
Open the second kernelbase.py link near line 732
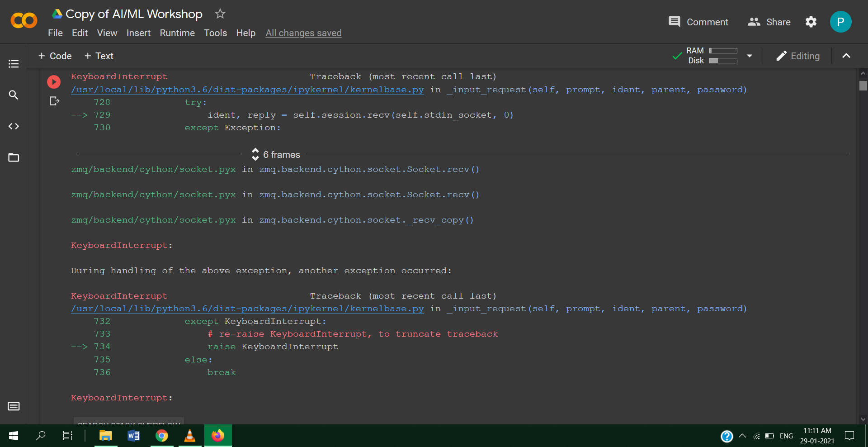[247, 309]
